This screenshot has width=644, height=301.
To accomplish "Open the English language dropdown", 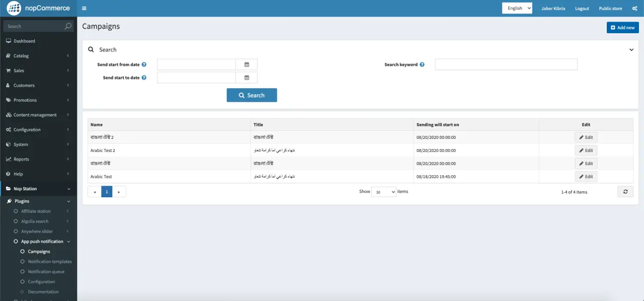I will (x=517, y=8).
